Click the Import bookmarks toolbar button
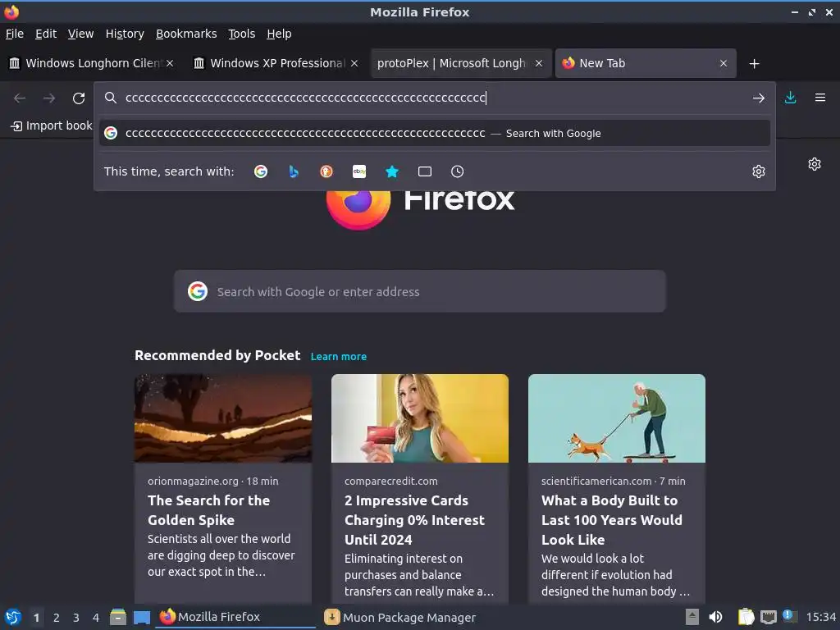 [x=52, y=126]
